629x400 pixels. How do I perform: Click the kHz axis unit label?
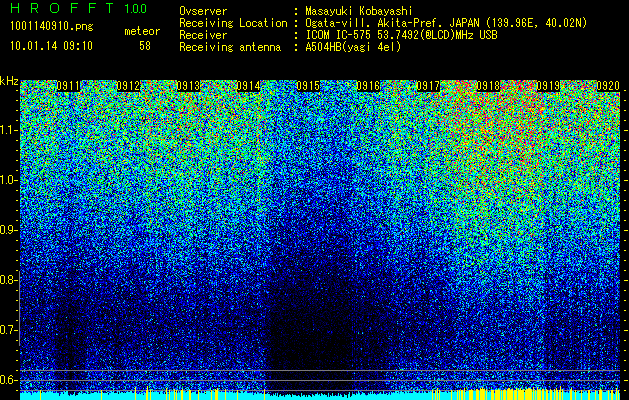[9, 81]
